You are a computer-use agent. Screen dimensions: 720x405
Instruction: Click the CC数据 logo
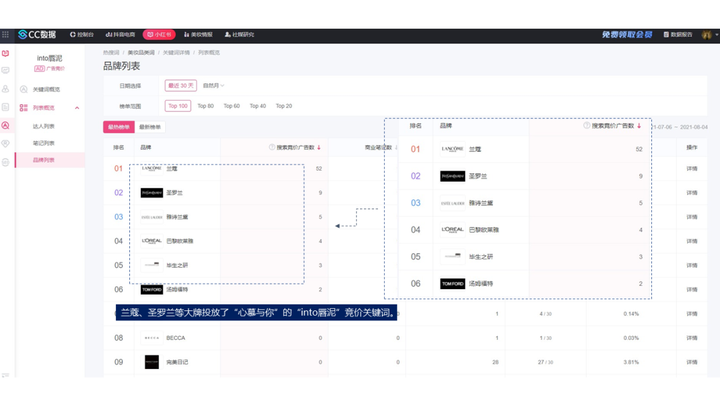coord(37,34)
